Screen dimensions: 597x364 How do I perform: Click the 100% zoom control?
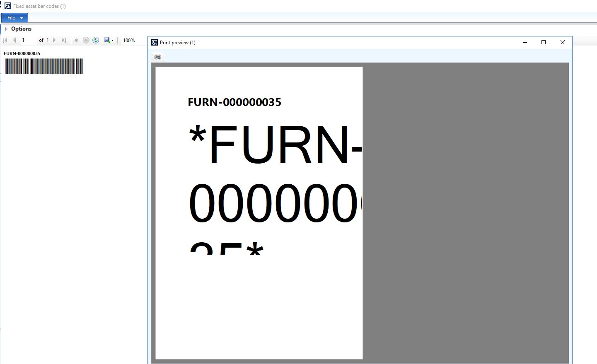coord(129,40)
